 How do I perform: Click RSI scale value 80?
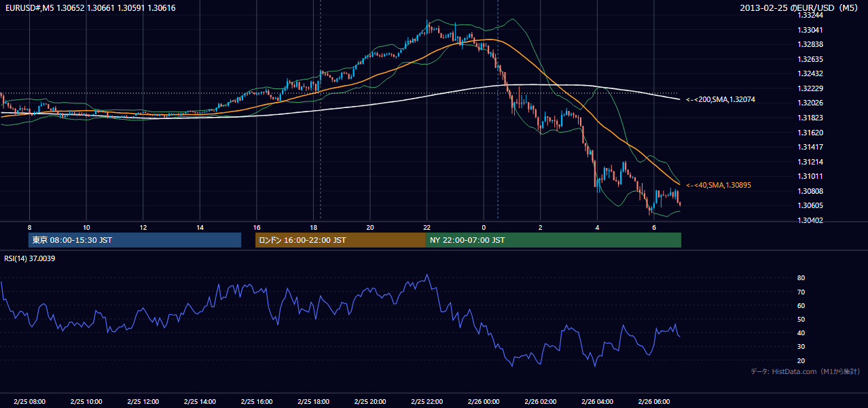point(801,278)
